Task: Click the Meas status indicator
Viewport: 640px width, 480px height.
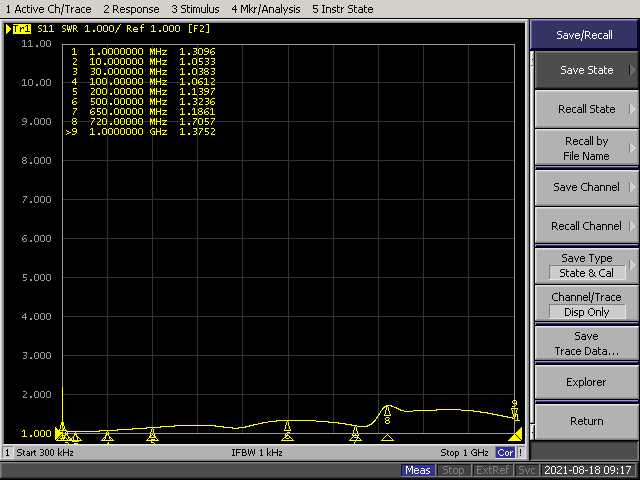Action: (418, 470)
